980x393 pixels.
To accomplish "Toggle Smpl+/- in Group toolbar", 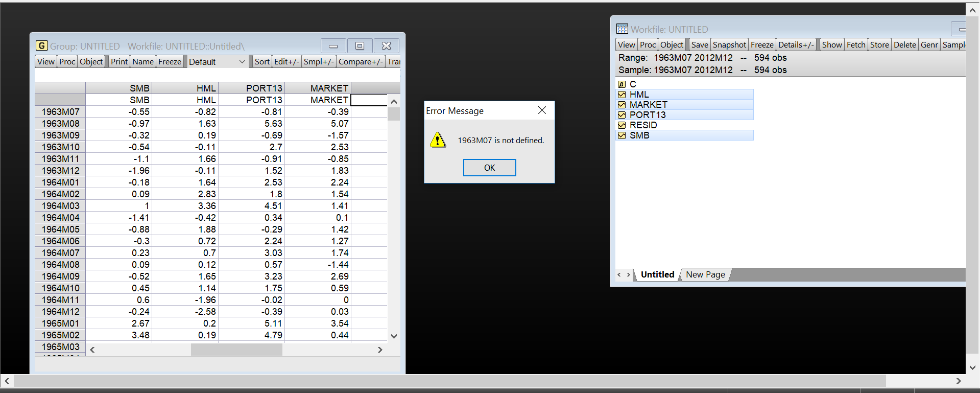I will click(x=319, y=62).
